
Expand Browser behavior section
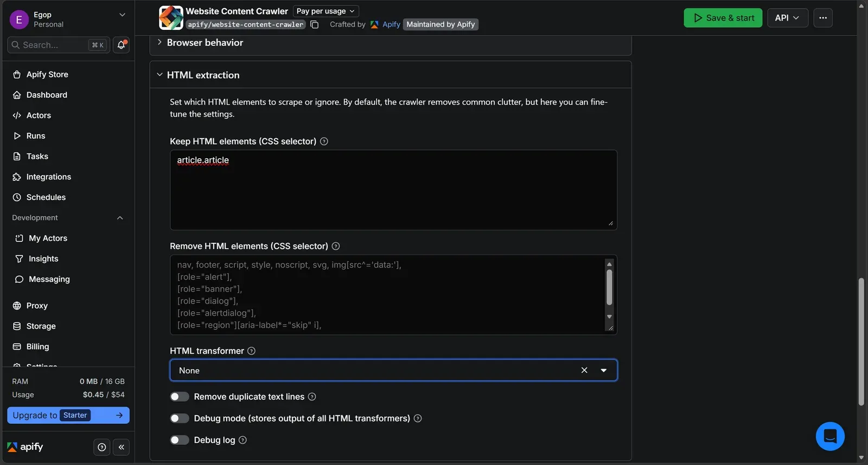pos(391,43)
